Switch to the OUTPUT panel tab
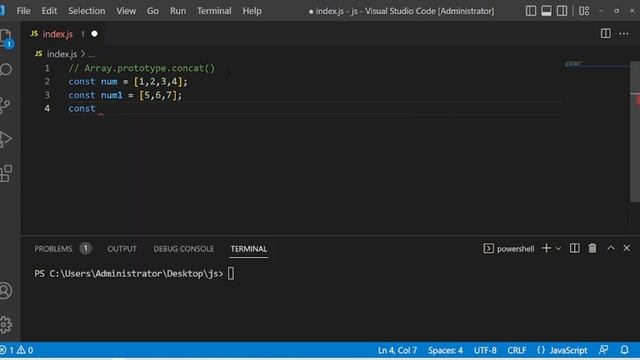The width and height of the screenshot is (640, 360). 122,249
